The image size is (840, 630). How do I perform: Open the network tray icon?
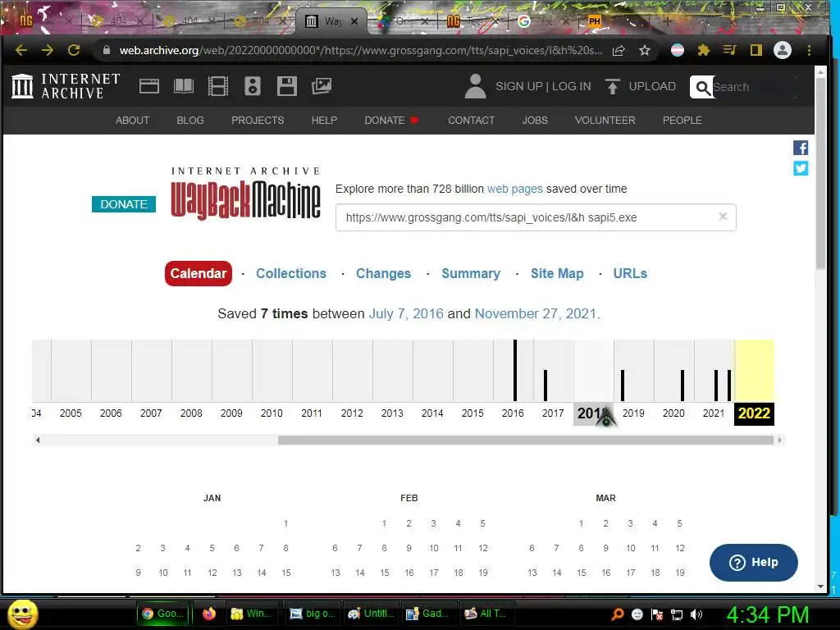[677, 614]
